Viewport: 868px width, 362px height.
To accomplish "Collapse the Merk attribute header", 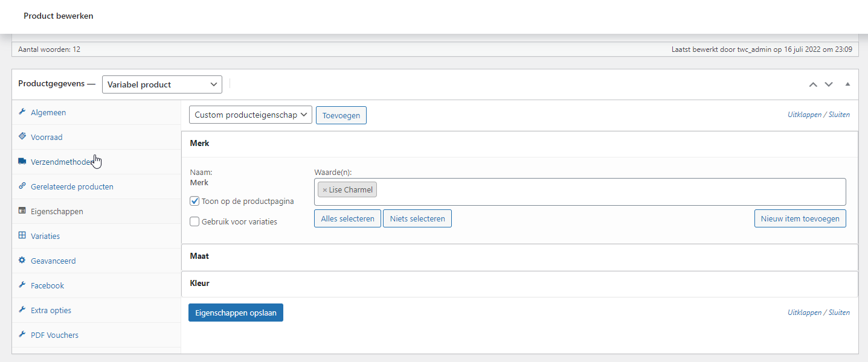I will tap(519, 144).
